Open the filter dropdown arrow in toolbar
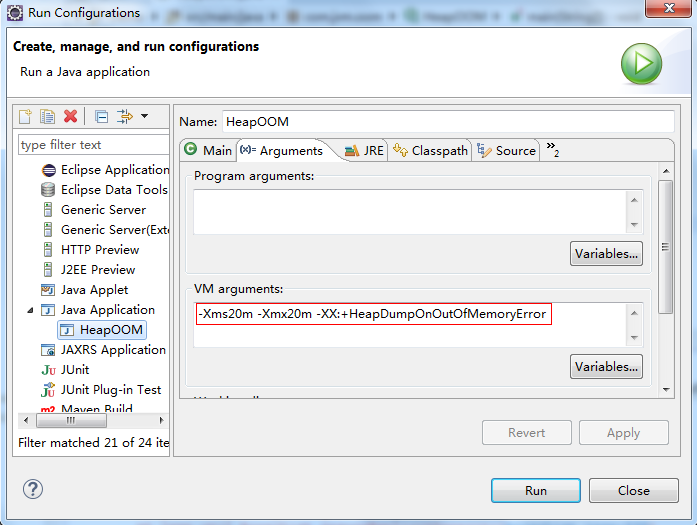Image resolution: width=697 pixels, height=525 pixels. [144, 116]
